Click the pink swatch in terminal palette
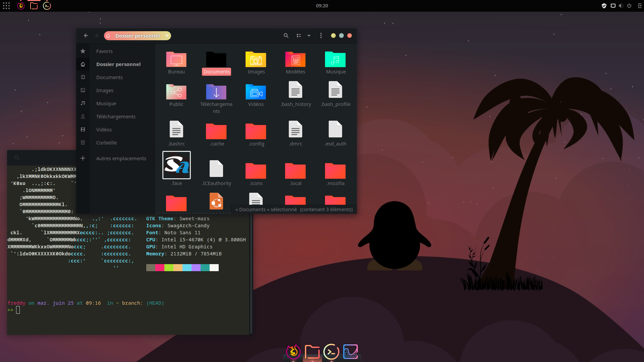This screenshot has height=362, width=644. 160,267
